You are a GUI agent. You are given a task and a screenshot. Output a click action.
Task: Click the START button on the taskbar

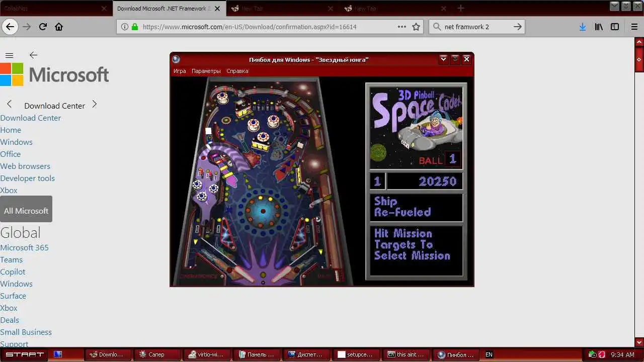(x=25, y=354)
